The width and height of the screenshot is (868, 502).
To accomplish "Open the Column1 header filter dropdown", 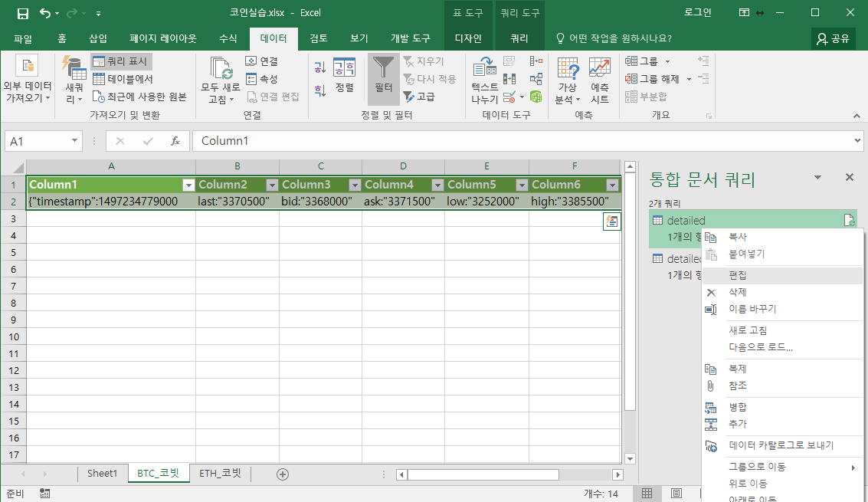I will [x=188, y=185].
